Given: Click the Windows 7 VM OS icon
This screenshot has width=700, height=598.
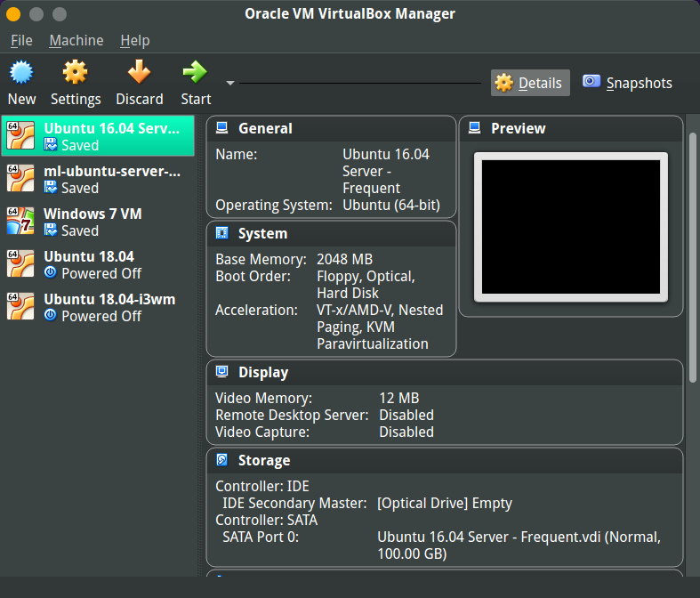Looking at the screenshot, I should point(20,221).
